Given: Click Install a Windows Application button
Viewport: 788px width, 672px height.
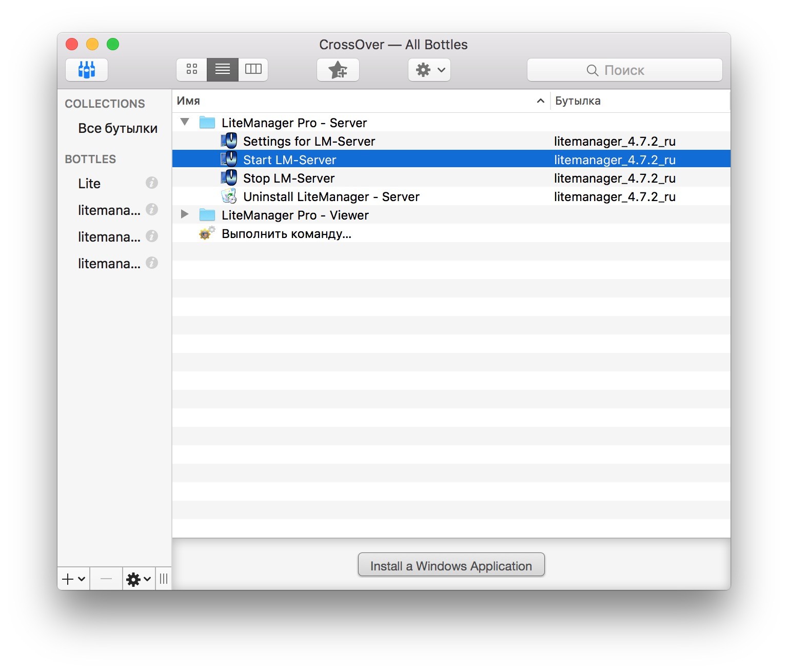Looking at the screenshot, I should tap(451, 565).
